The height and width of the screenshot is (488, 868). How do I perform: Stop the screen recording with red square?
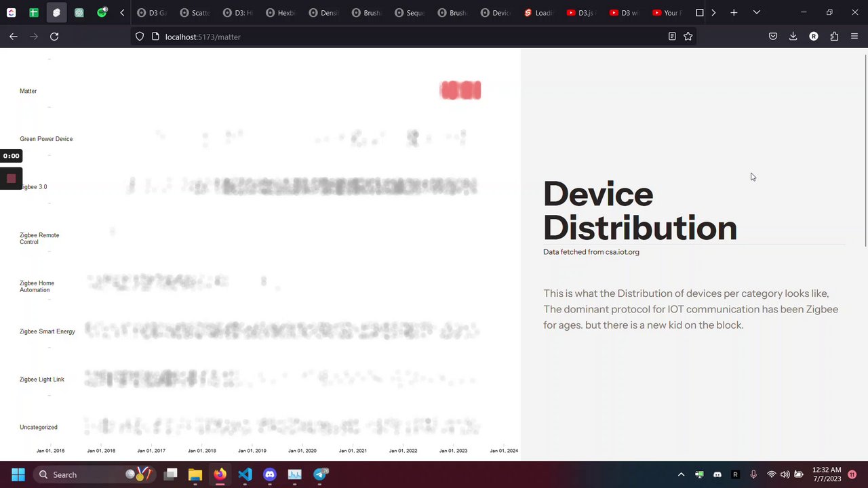click(11, 178)
